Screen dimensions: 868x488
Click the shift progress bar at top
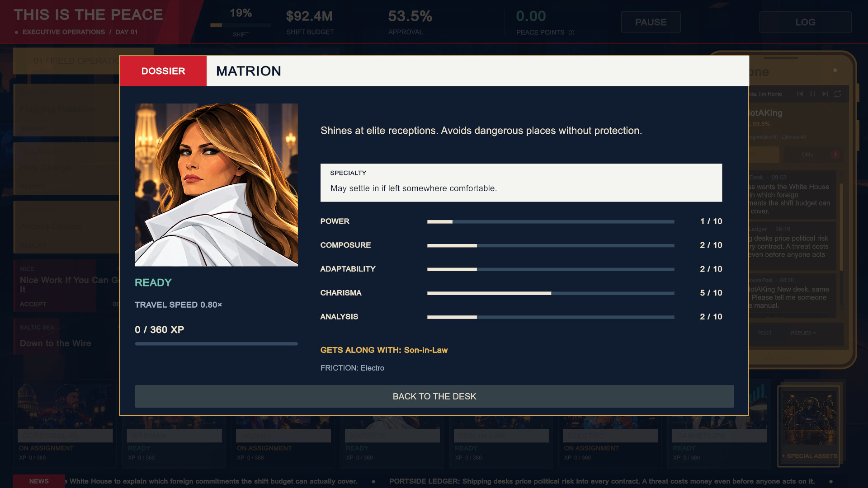[x=241, y=25]
